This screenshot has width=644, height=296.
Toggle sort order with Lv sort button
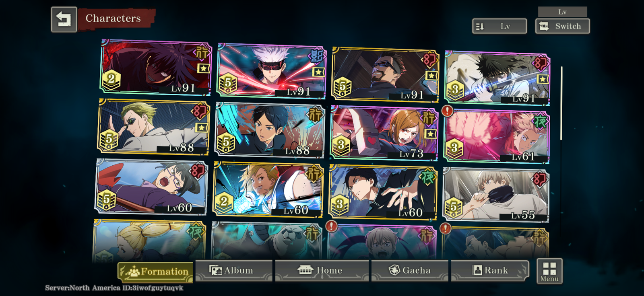500,26
